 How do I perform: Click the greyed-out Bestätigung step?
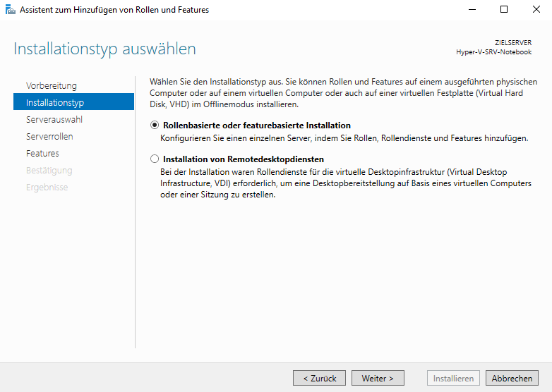(49, 171)
